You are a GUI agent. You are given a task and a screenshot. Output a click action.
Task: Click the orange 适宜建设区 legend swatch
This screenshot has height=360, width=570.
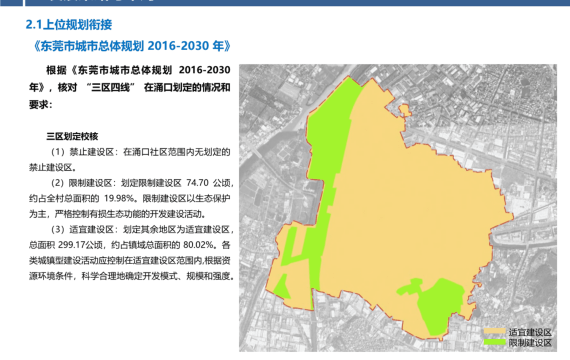(494, 331)
